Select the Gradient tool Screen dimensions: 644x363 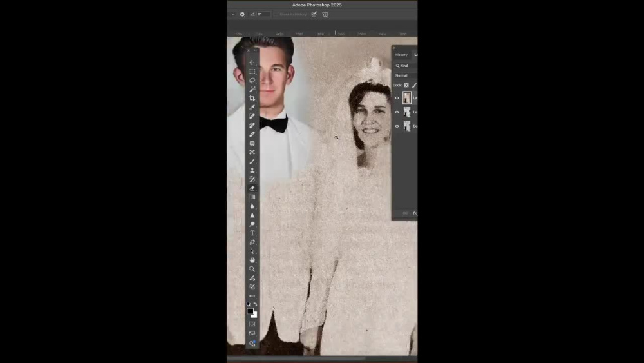(252, 197)
